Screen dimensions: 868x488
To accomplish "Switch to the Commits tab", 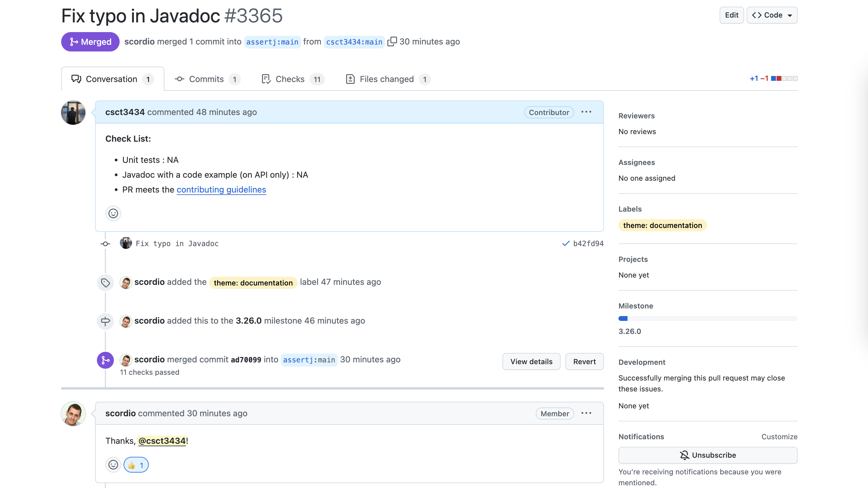I will tap(207, 79).
